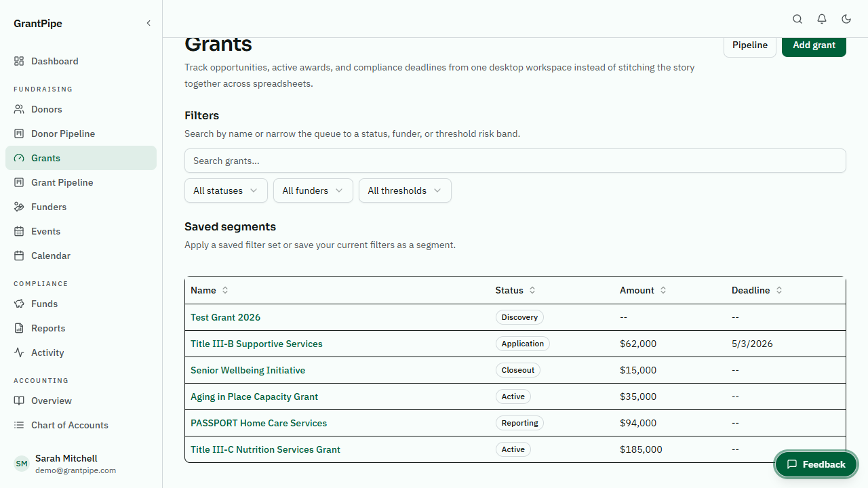Click the Funds piggy bank icon
Image resolution: width=868 pixels, height=488 pixels.
tap(19, 304)
